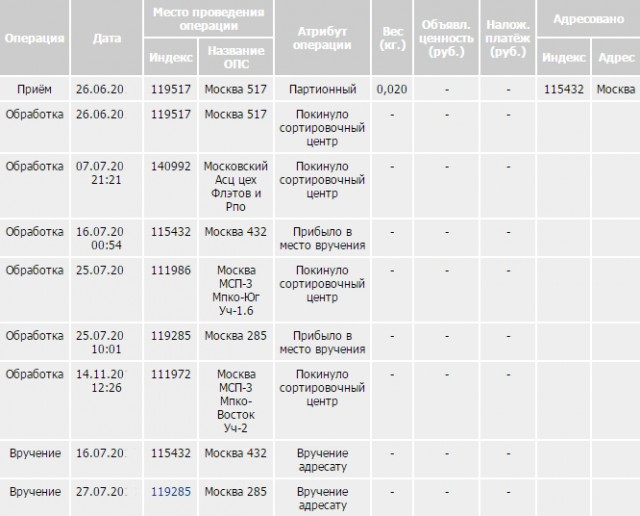Click the "Партионный" attribute cell
The image size is (640, 516).
tap(323, 89)
